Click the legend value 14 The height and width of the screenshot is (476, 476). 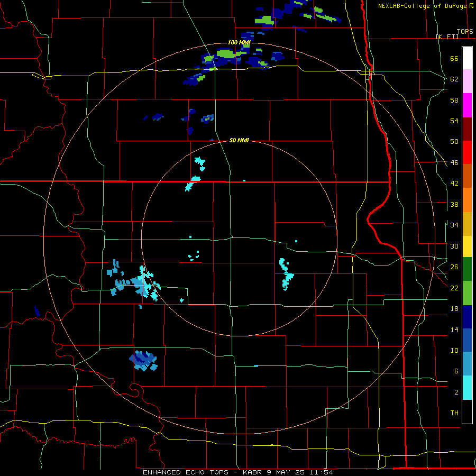pos(454,329)
